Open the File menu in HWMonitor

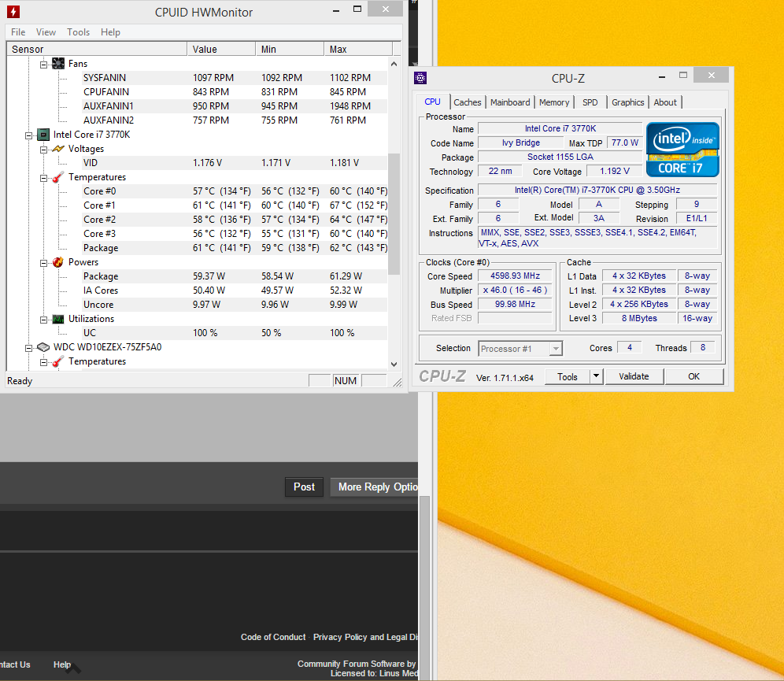point(18,32)
